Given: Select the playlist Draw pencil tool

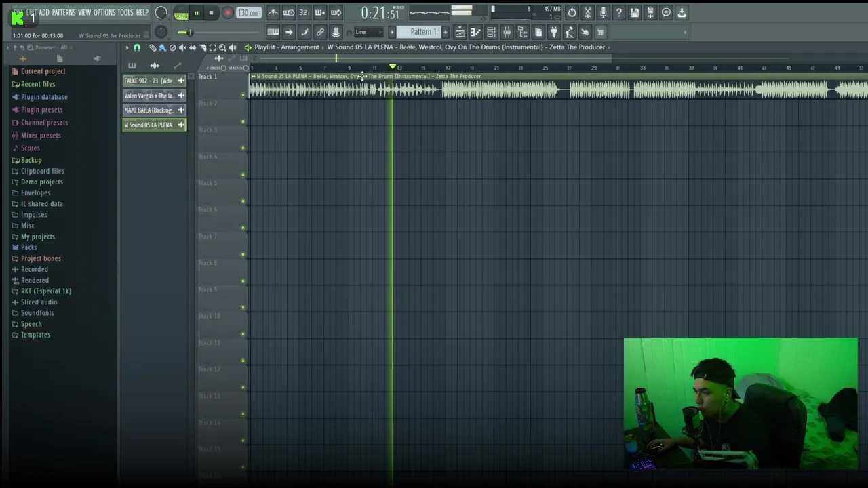Looking at the screenshot, I should coord(153,47).
